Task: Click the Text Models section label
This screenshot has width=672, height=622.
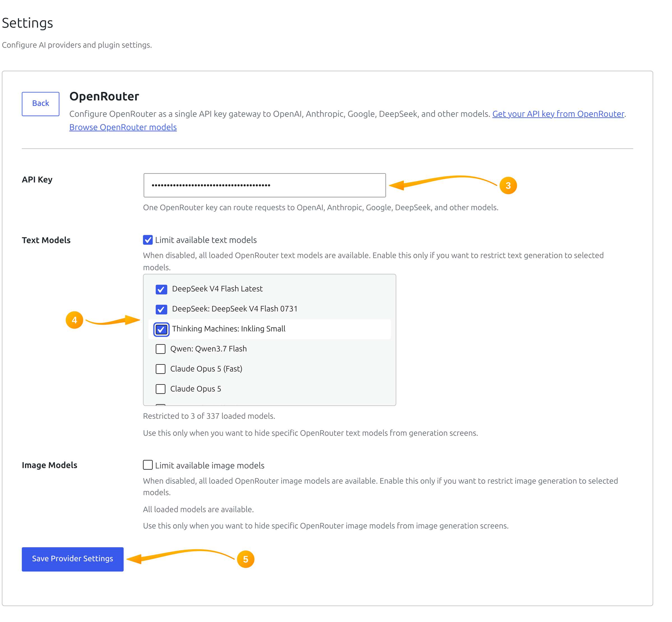Action: point(46,240)
